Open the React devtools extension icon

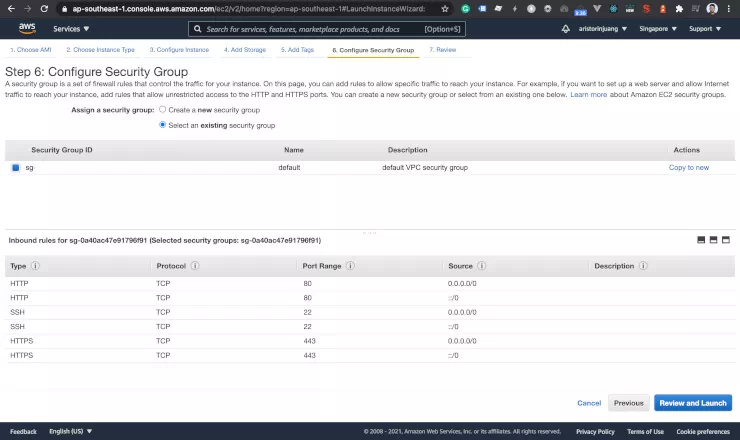tap(614, 8)
